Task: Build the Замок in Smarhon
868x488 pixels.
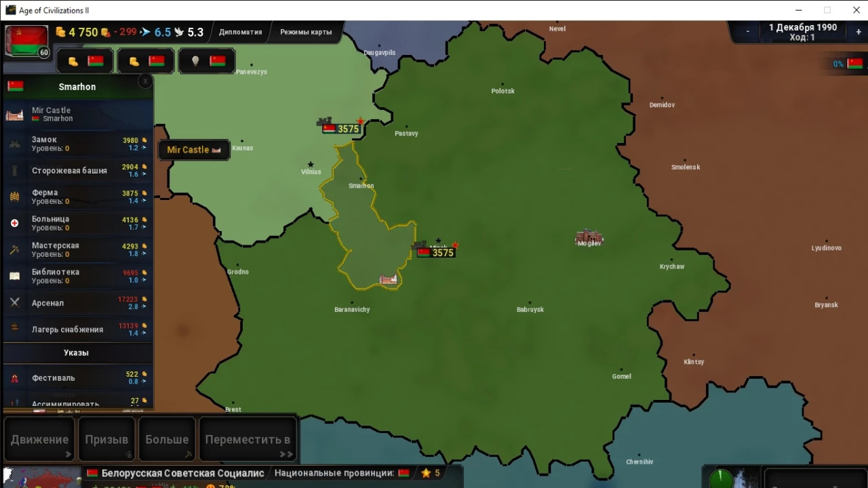Action: (78, 144)
